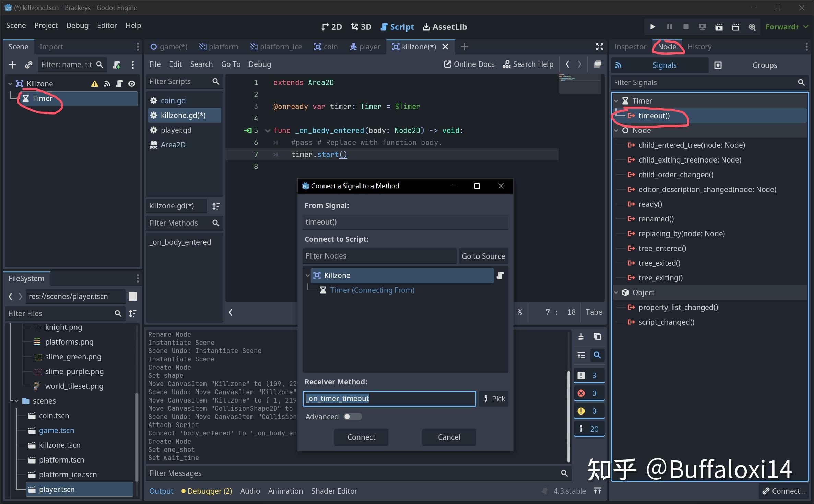Collapse the Timer signal group

tap(616, 100)
